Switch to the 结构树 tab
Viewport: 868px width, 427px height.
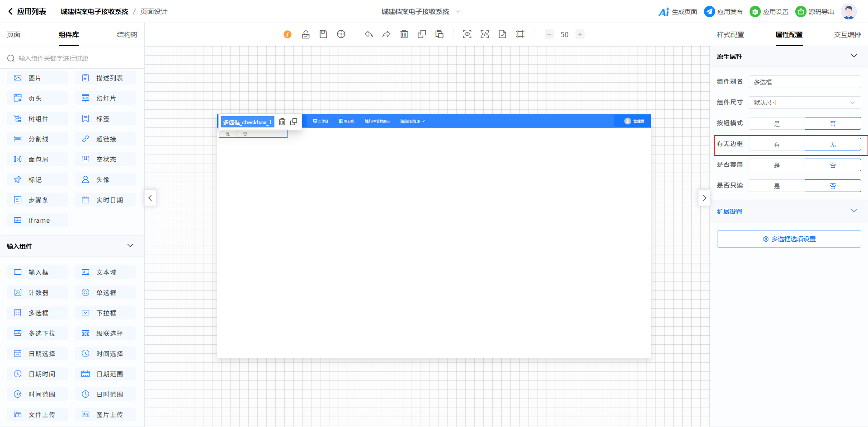(x=127, y=35)
